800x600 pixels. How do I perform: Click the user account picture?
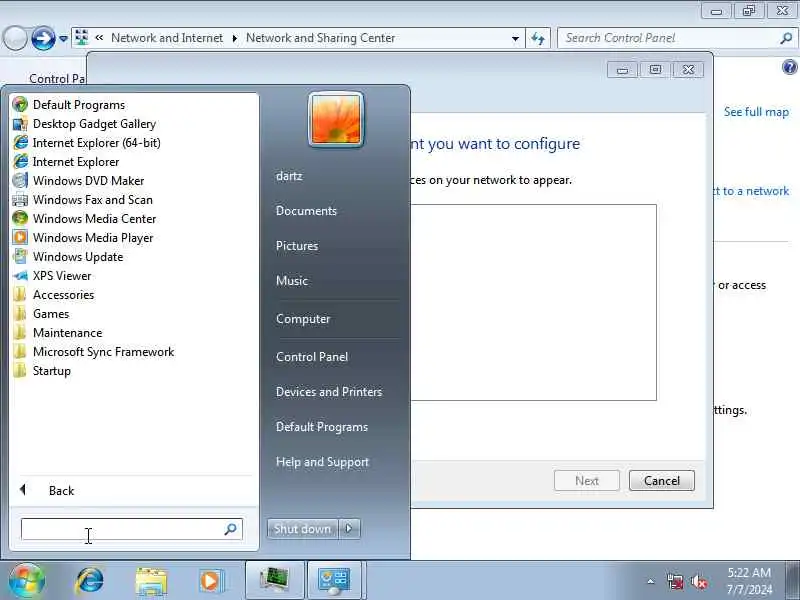[x=336, y=119]
